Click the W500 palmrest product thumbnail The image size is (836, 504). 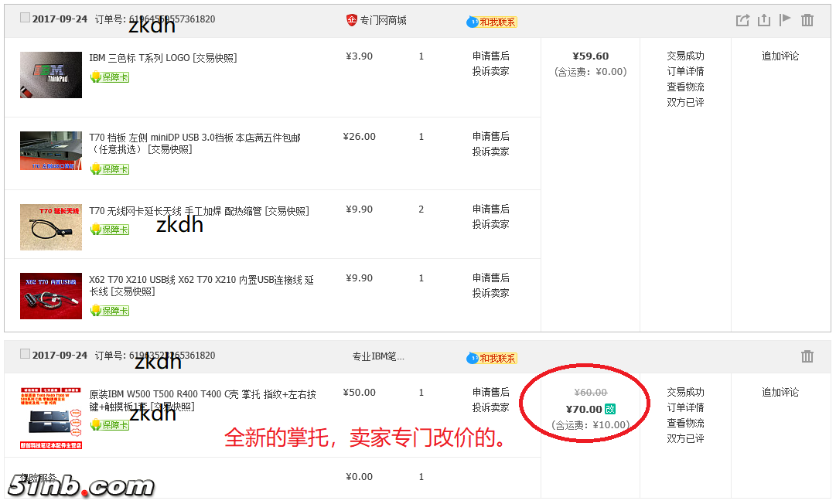(x=50, y=418)
